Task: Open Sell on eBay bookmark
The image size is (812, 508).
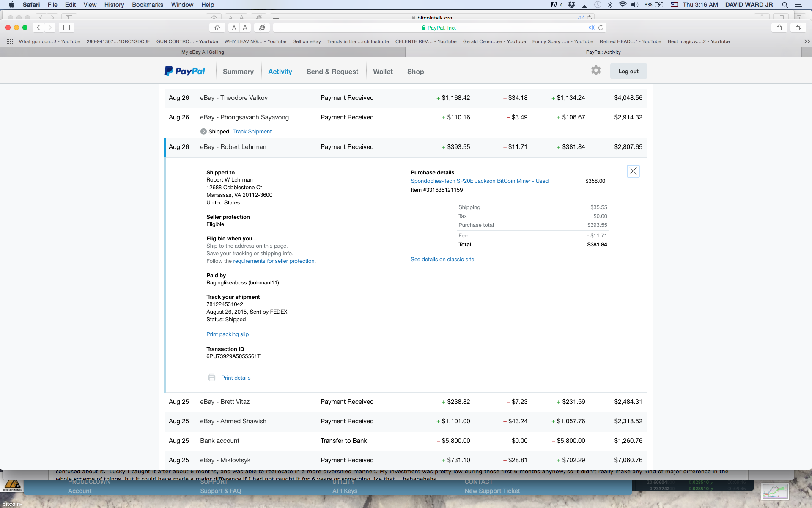Action: point(307,41)
